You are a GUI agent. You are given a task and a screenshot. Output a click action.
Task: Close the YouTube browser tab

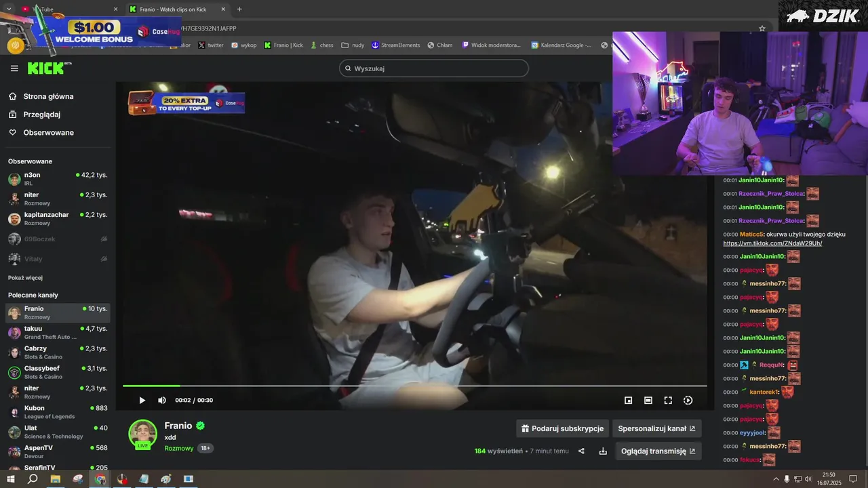pos(115,9)
